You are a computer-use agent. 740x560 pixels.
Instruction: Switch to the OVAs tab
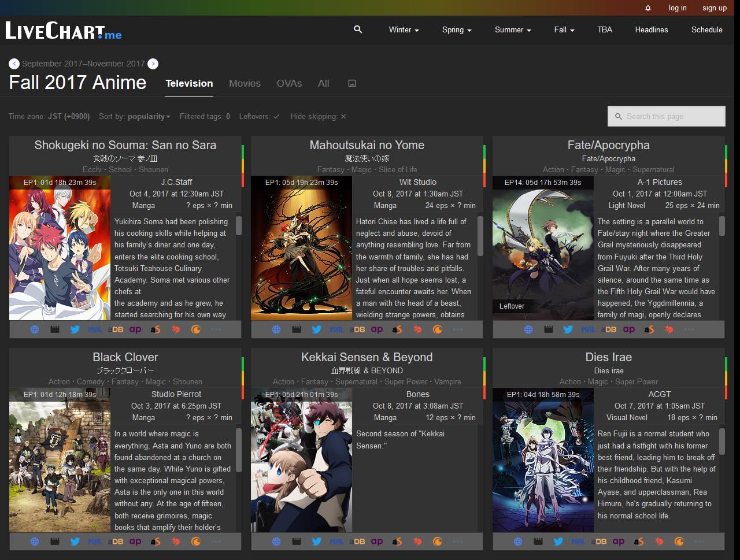(x=289, y=83)
